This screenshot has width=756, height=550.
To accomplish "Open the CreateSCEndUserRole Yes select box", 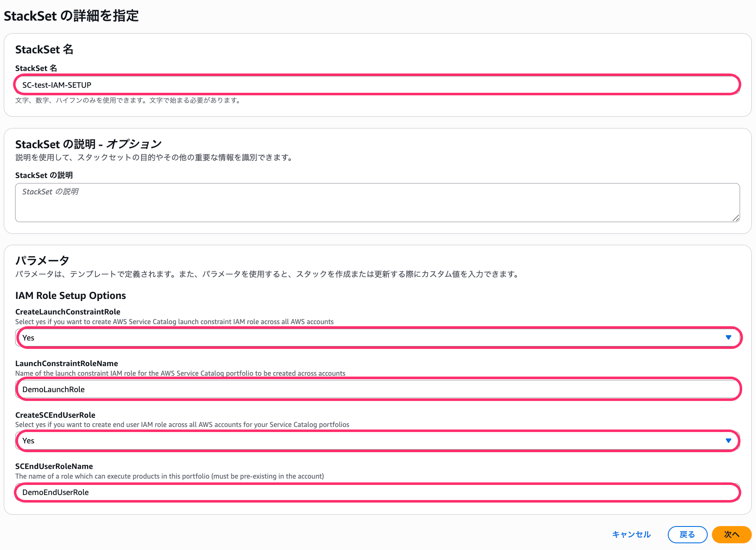I will click(370, 440).
